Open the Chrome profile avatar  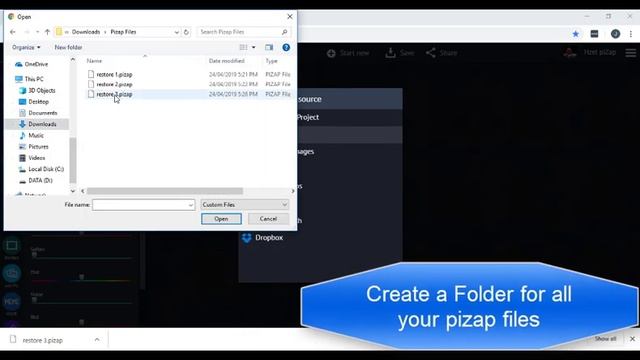pyautogui.click(x=615, y=34)
